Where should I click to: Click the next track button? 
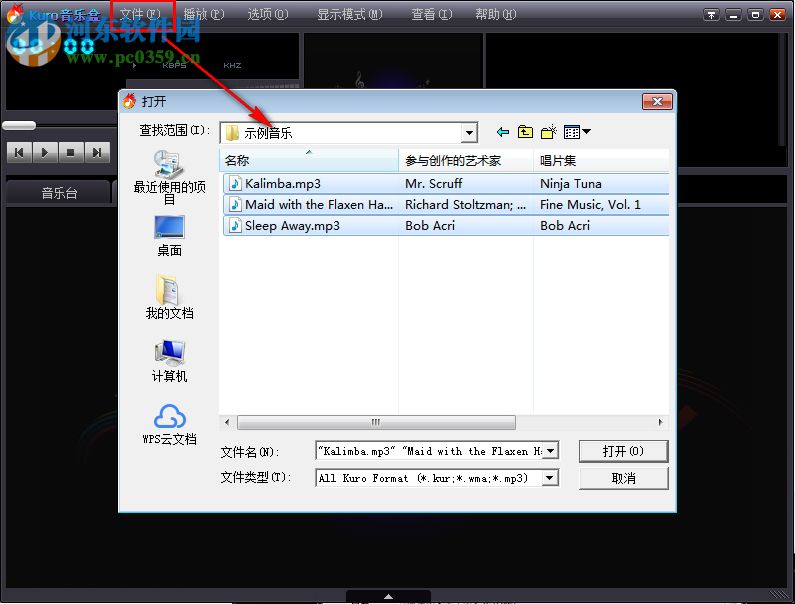[97, 152]
